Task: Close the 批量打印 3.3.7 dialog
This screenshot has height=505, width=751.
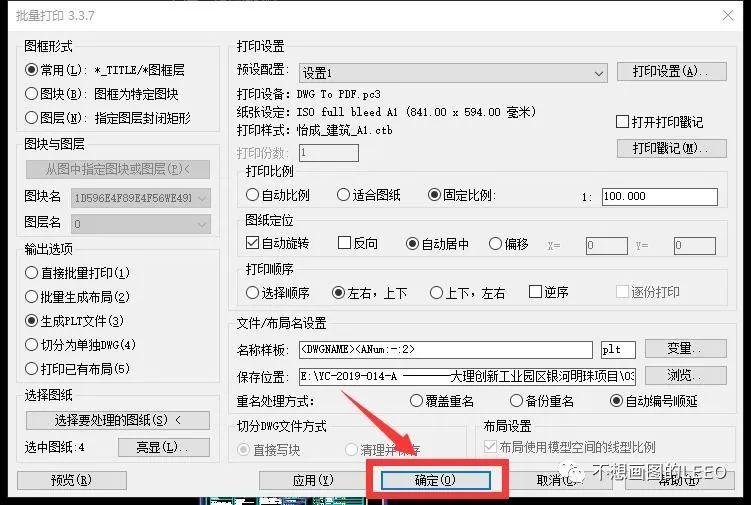Action: 728,15
